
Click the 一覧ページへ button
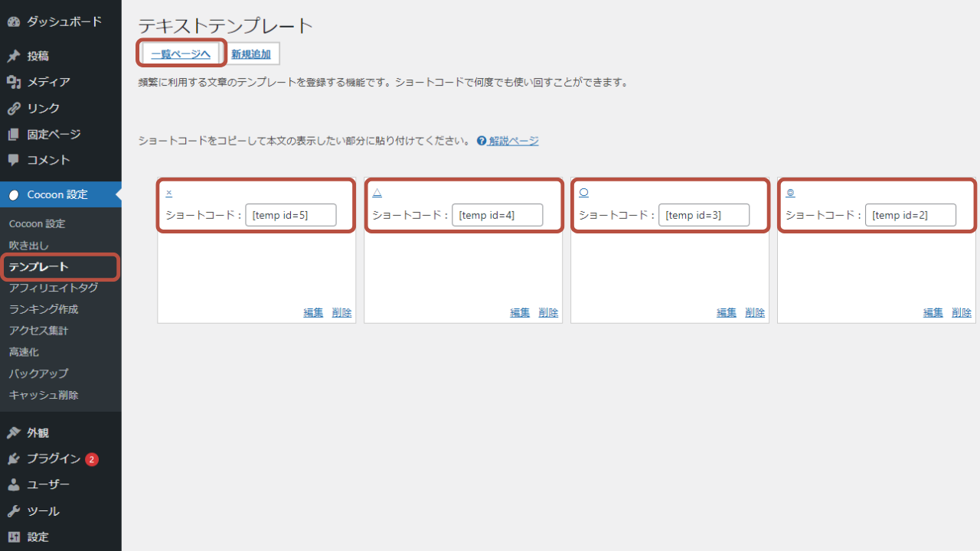pyautogui.click(x=181, y=54)
